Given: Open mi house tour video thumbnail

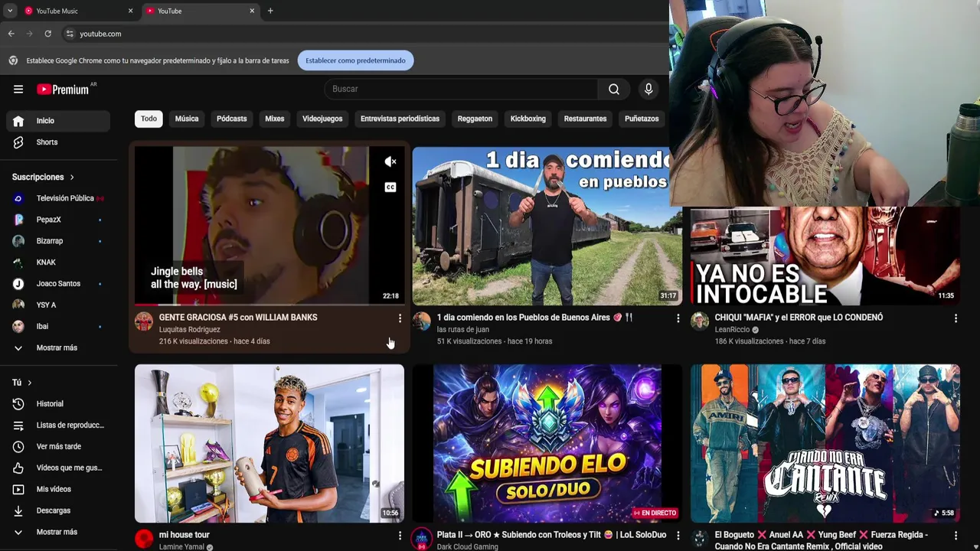Looking at the screenshot, I should pyautogui.click(x=269, y=443).
